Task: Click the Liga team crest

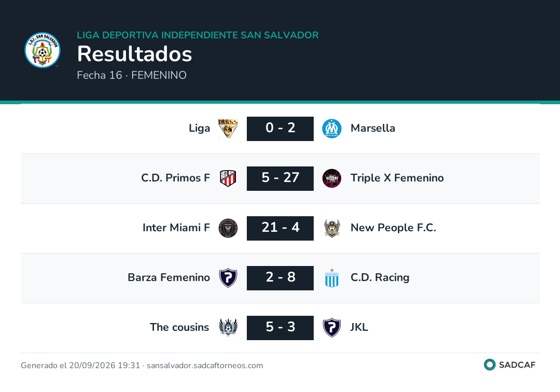Action: [x=228, y=129]
